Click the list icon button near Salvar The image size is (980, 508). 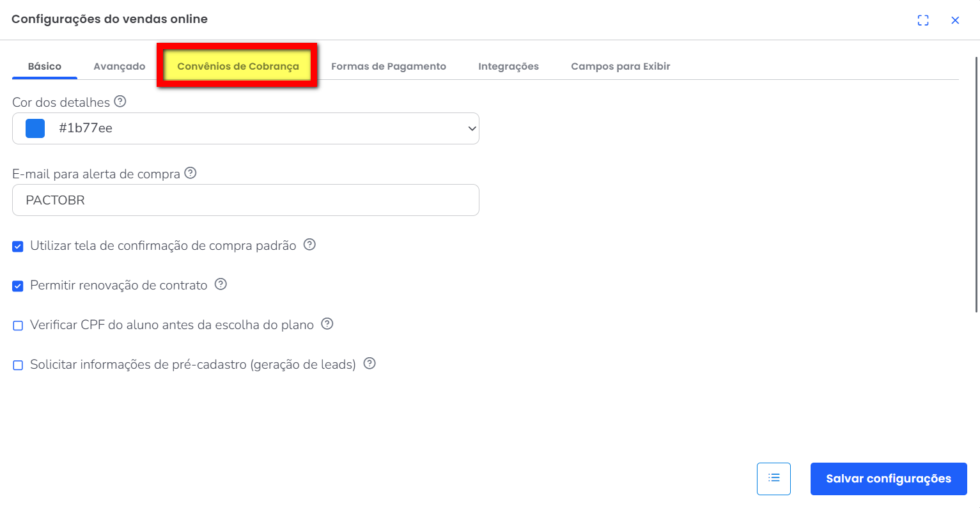pyautogui.click(x=774, y=479)
